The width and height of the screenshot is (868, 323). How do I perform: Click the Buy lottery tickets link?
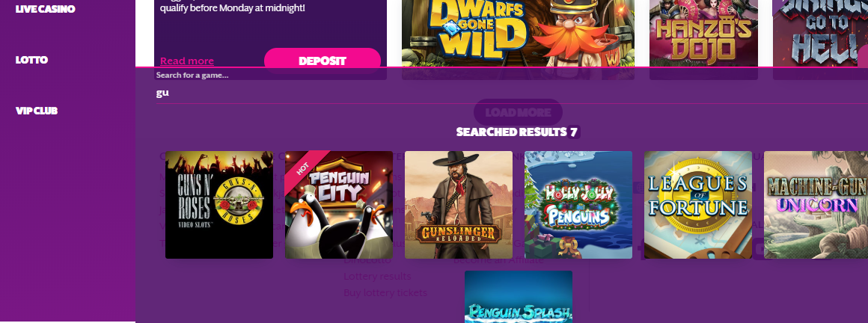click(x=385, y=292)
